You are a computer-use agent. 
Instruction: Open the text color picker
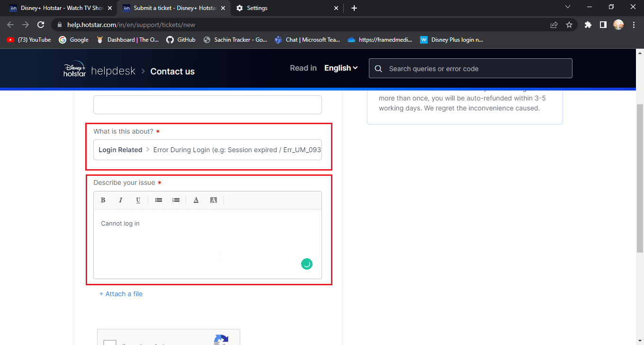pos(196,200)
